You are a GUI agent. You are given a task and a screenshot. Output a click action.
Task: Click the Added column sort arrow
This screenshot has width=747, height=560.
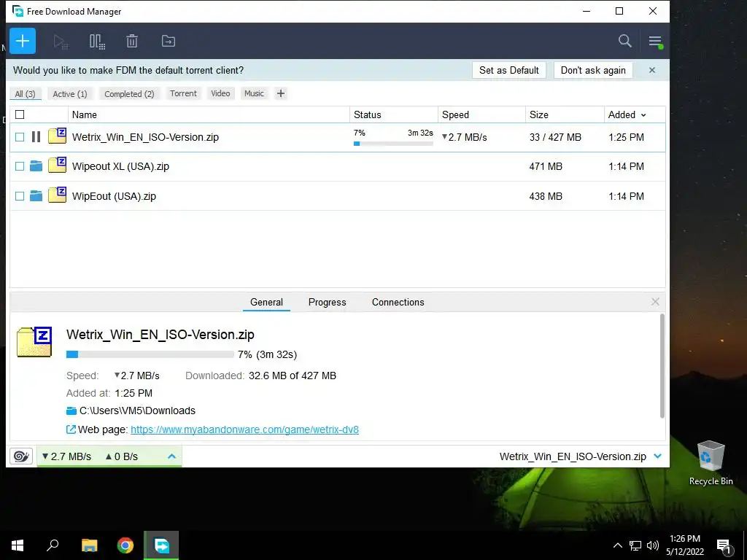[x=643, y=115]
